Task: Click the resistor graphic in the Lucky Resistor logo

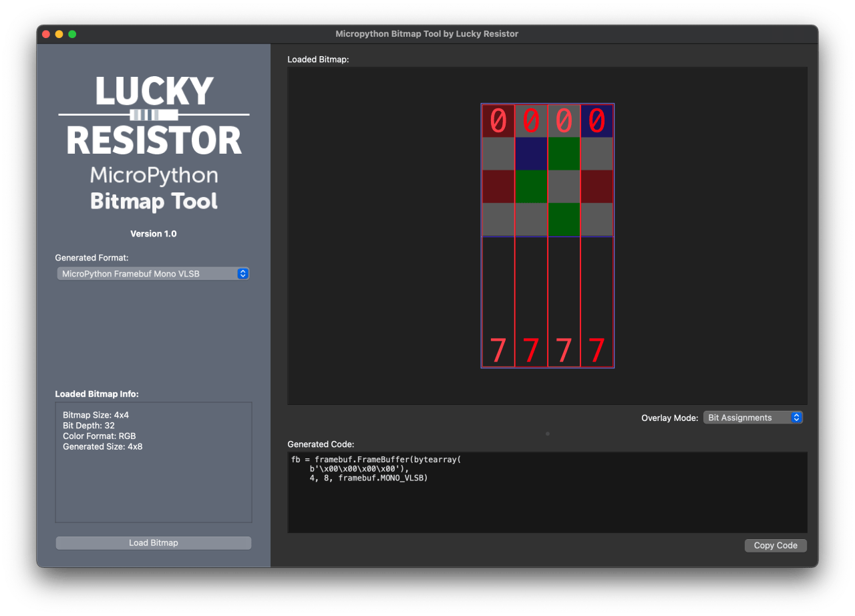Action: [154, 115]
